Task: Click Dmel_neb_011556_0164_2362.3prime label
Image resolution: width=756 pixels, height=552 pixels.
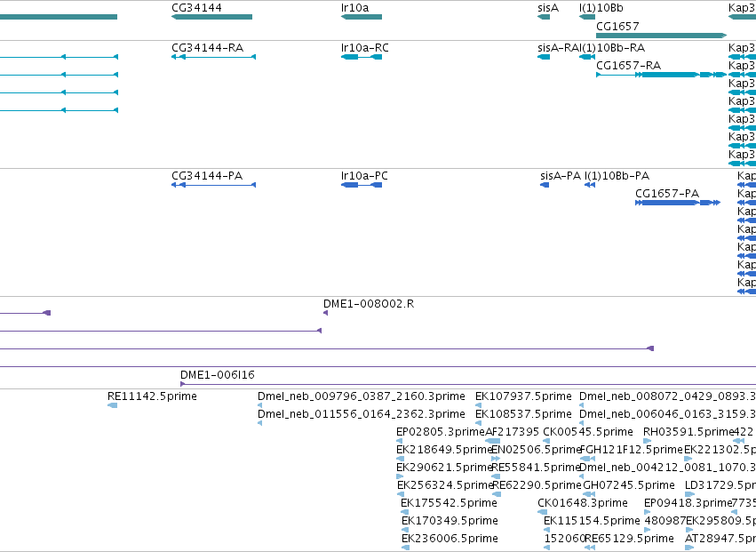Action: pyautogui.click(x=362, y=414)
